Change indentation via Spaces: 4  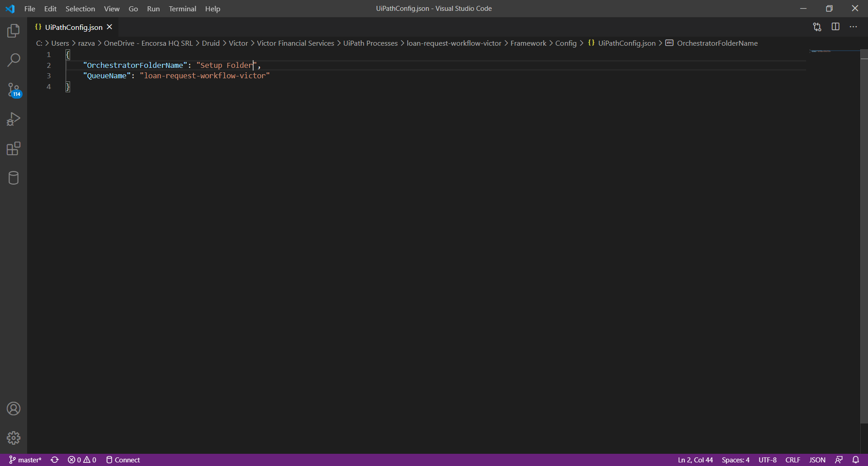coord(736,460)
